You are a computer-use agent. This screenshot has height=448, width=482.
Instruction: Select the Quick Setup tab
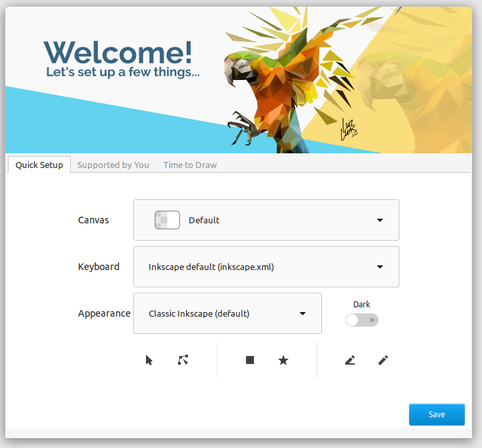tap(39, 165)
